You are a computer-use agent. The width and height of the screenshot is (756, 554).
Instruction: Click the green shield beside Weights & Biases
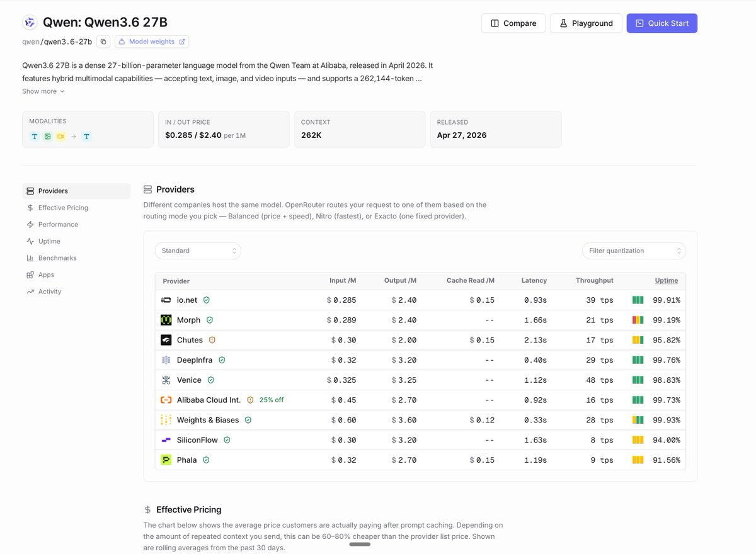pos(248,420)
